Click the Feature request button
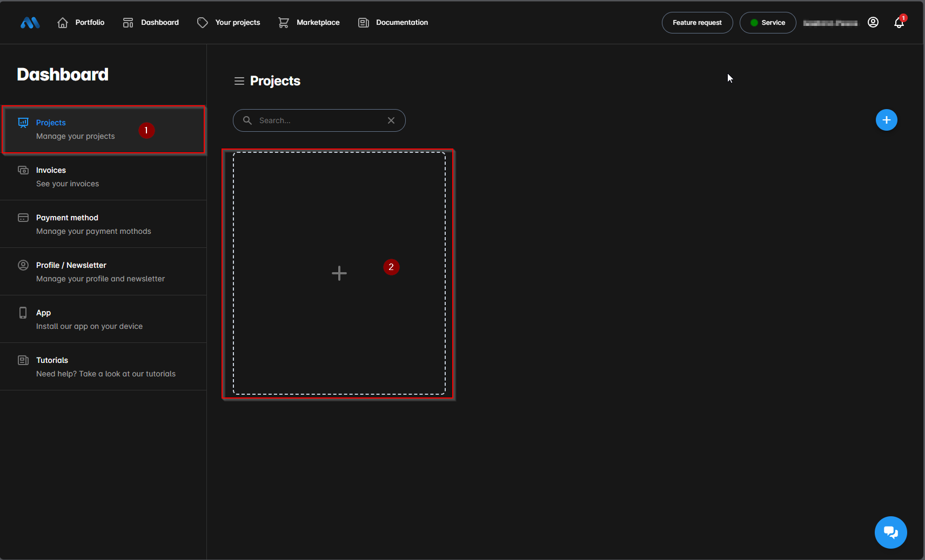Image resolution: width=925 pixels, height=560 pixels. pyautogui.click(x=697, y=23)
